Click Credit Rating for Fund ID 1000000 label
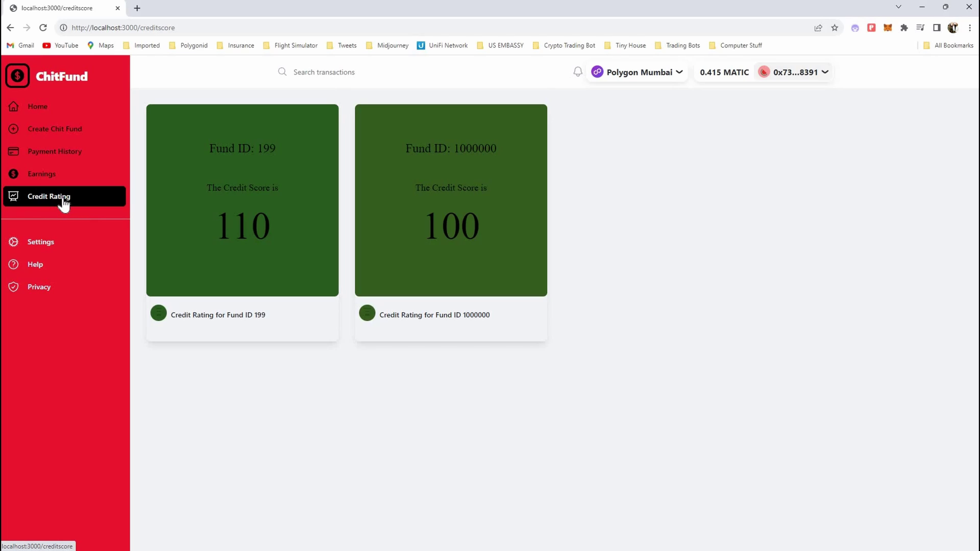 coord(434,315)
